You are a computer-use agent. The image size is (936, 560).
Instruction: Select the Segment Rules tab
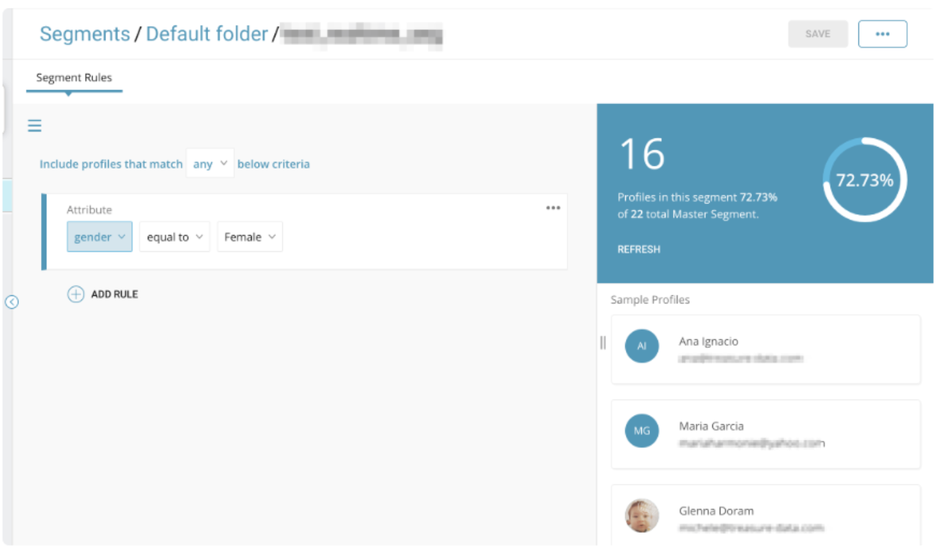74,78
